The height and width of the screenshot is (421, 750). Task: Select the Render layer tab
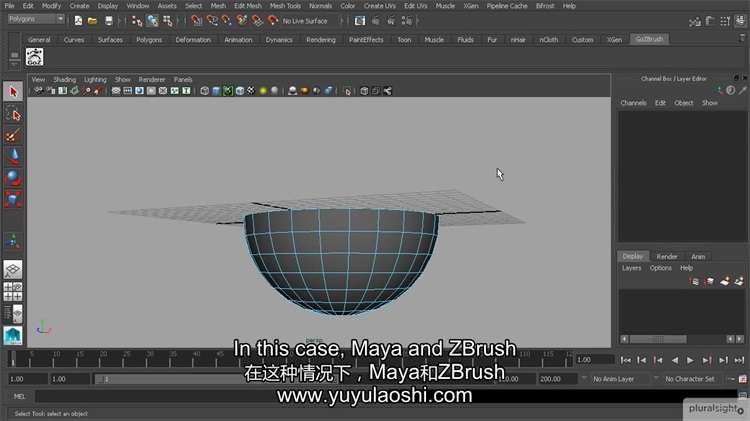666,256
